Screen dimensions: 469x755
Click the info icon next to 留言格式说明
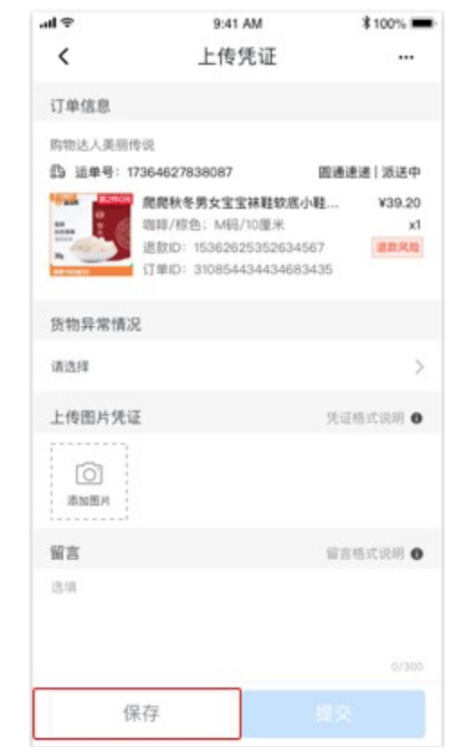point(417,554)
